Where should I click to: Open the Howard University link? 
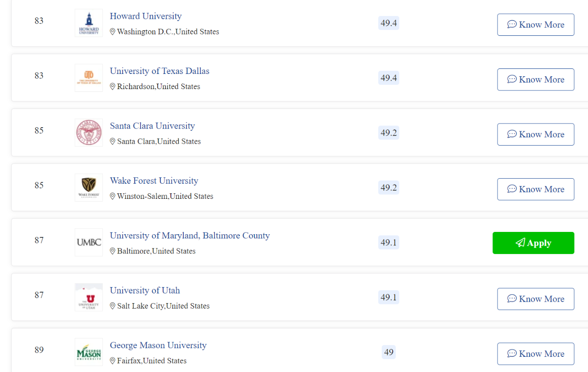pyautogui.click(x=146, y=16)
